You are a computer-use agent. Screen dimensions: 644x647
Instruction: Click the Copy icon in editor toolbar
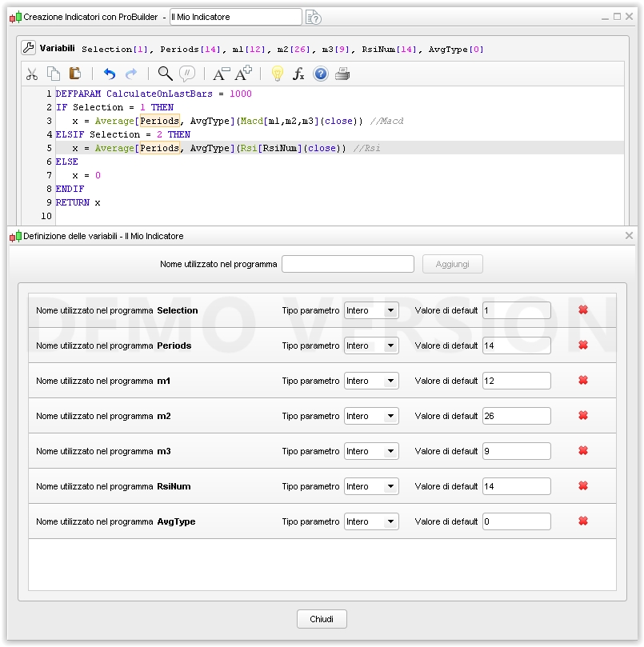coord(54,74)
